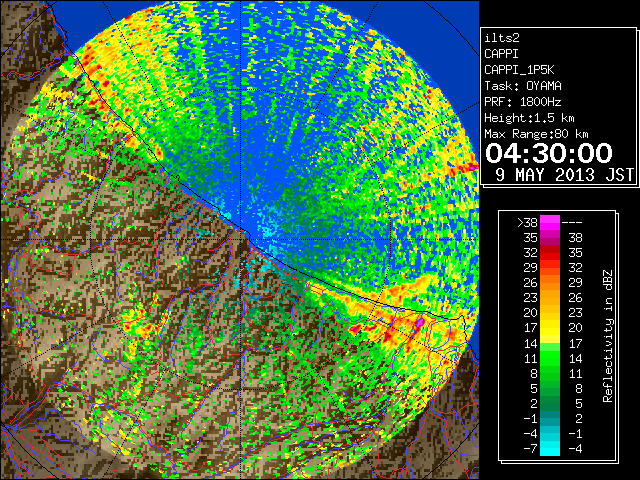This screenshot has height=480, width=640.
Task: Click the 04:30:00 timestamp
Action: [549, 153]
